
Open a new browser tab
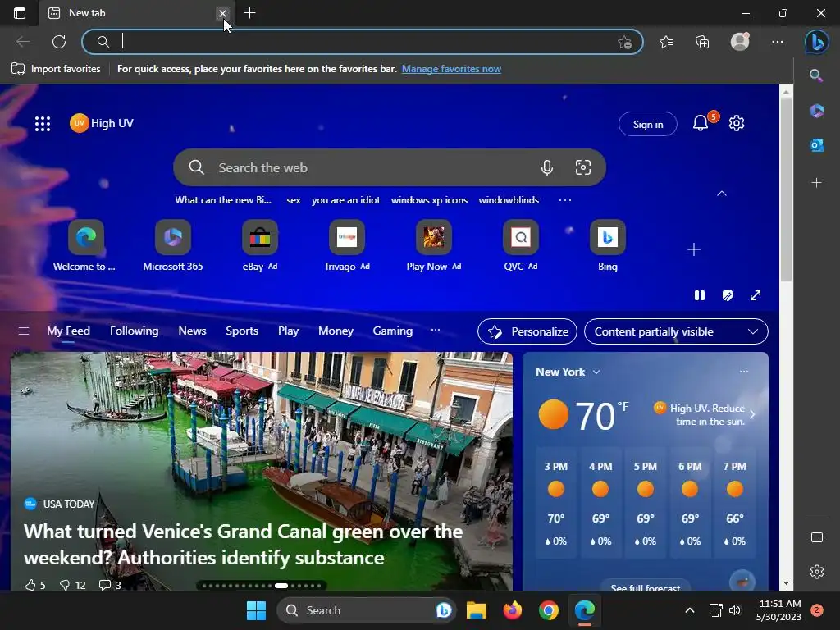pos(249,13)
